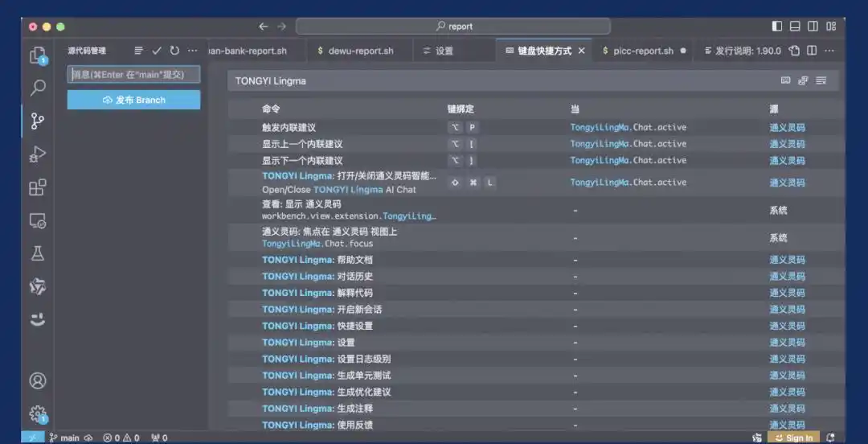868x444 pixels.
Task: Open the Accounts menu icon
Action: (38, 380)
